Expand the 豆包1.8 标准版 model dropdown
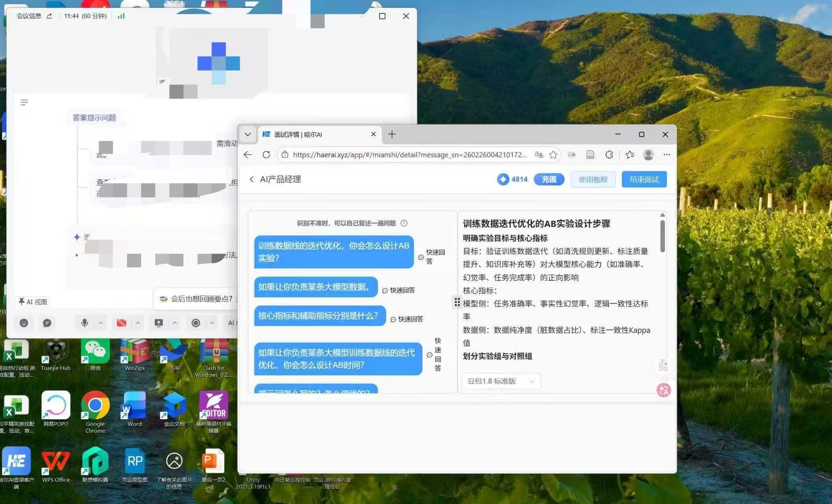The image size is (832, 504). (x=501, y=381)
